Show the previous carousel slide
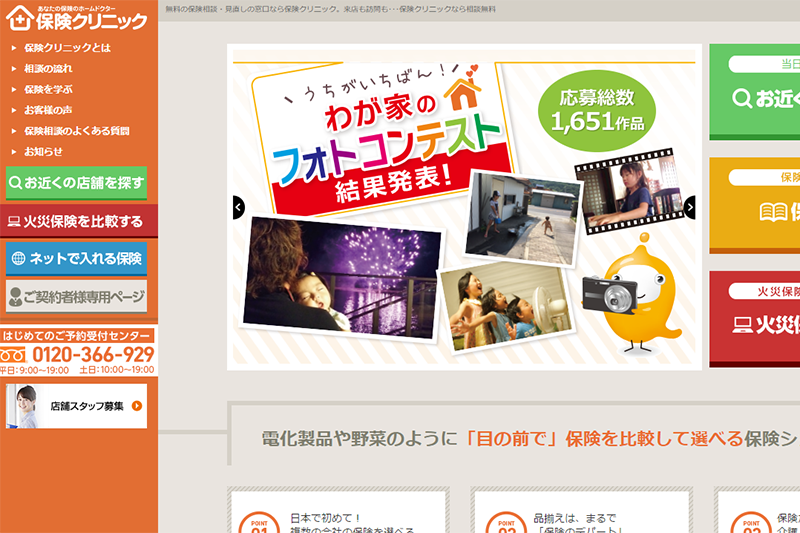Image resolution: width=800 pixels, height=533 pixels. pyautogui.click(x=238, y=207)
